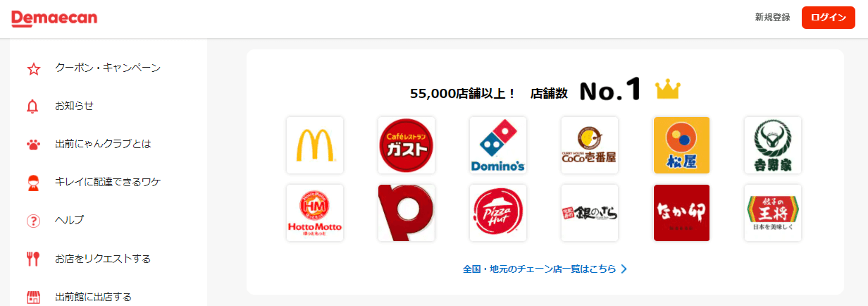Open the 新規登録 sign-up link
The width and height of the screenshot is (868, 306).
coord(772,18)
